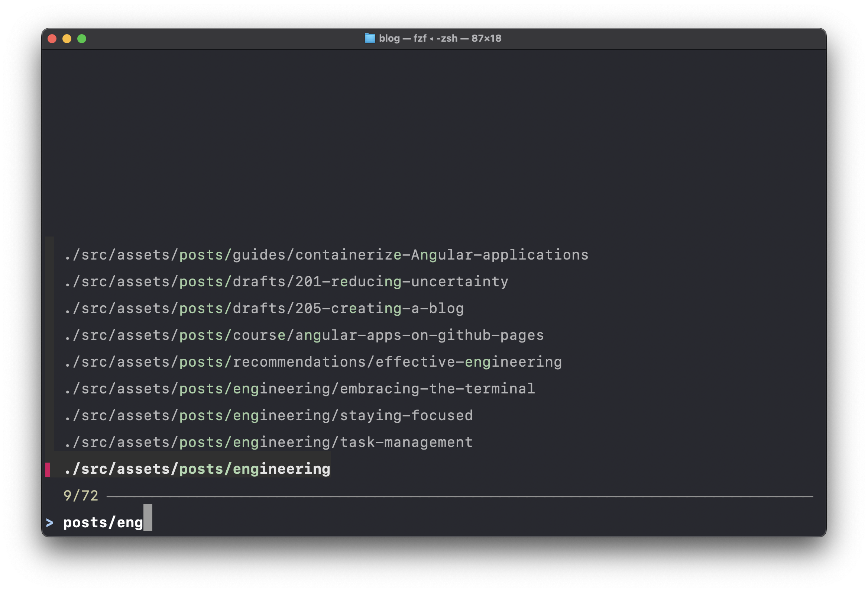Select effective-engineering recommendations result

tap(312, 362)
